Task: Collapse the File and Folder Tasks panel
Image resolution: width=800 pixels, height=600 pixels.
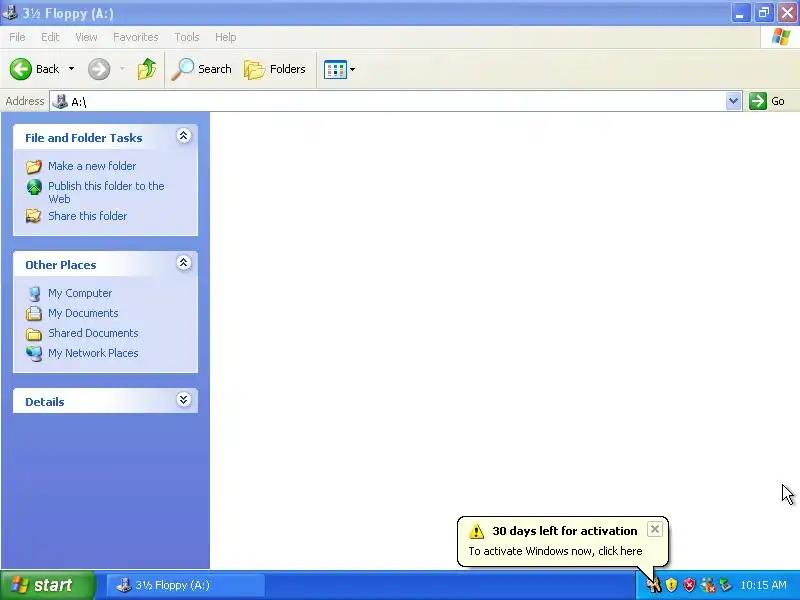Action: (x=184, y=136)
